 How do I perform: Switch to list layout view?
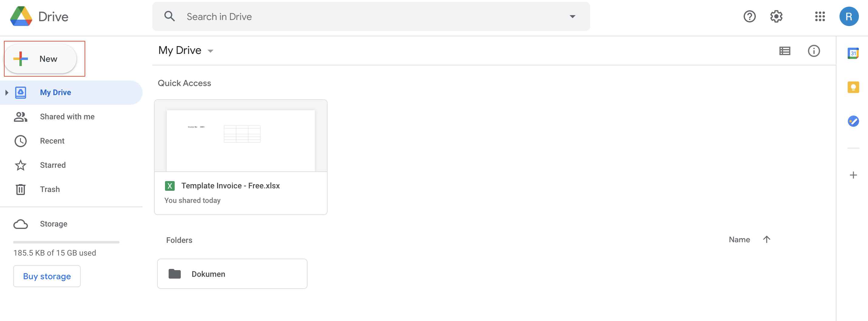784,51
